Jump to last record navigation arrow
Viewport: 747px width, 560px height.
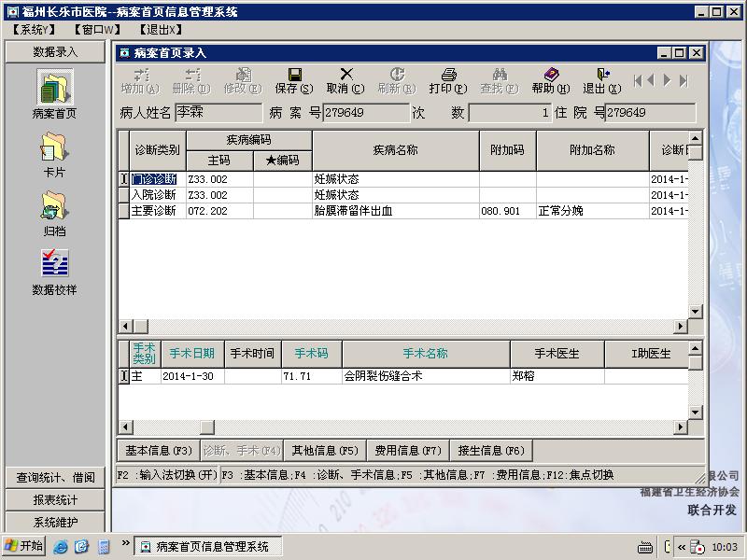pyautogui.click(x=684, y=80)
